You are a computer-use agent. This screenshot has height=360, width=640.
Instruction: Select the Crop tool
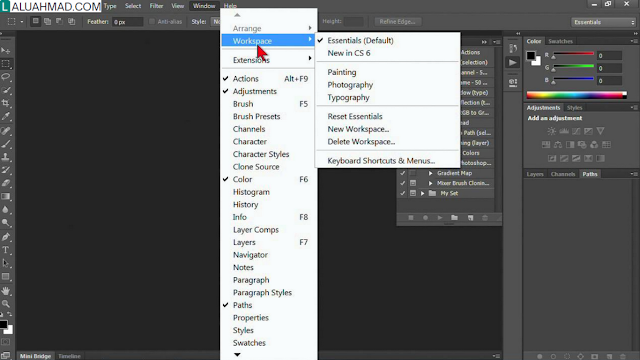pyautogui.click(x=6, y=103)
